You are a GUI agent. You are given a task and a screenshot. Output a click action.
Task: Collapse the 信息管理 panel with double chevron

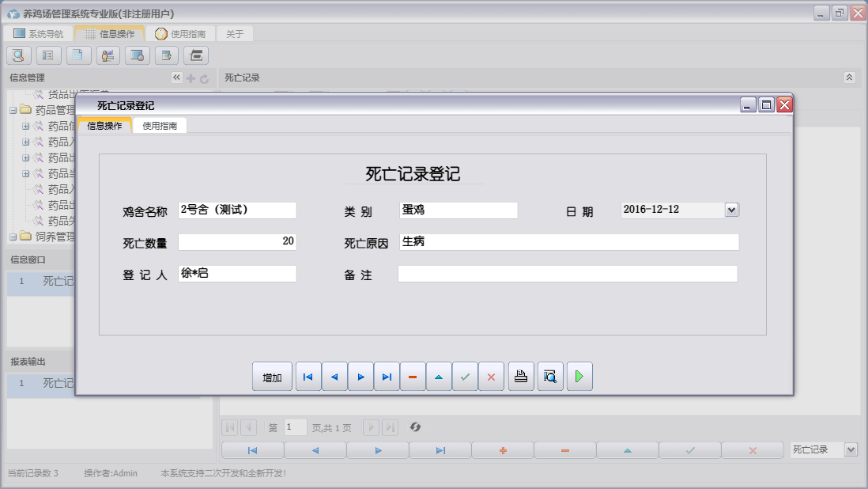(x=176, y=78)
